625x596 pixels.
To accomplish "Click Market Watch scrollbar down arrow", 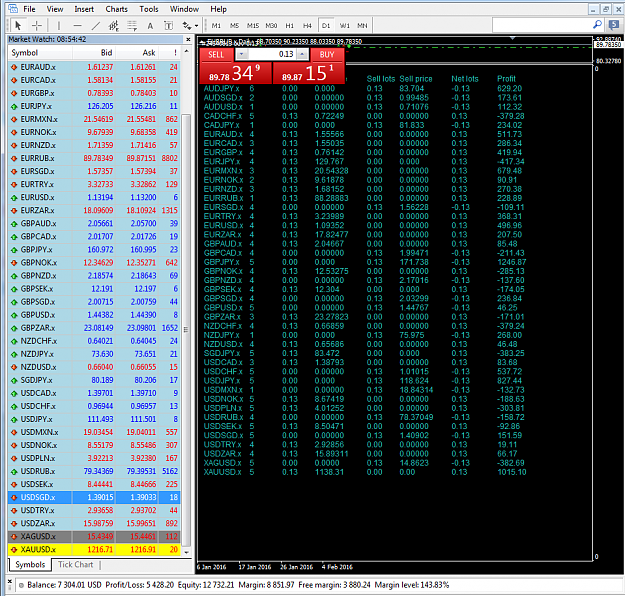I will (186, 552).
